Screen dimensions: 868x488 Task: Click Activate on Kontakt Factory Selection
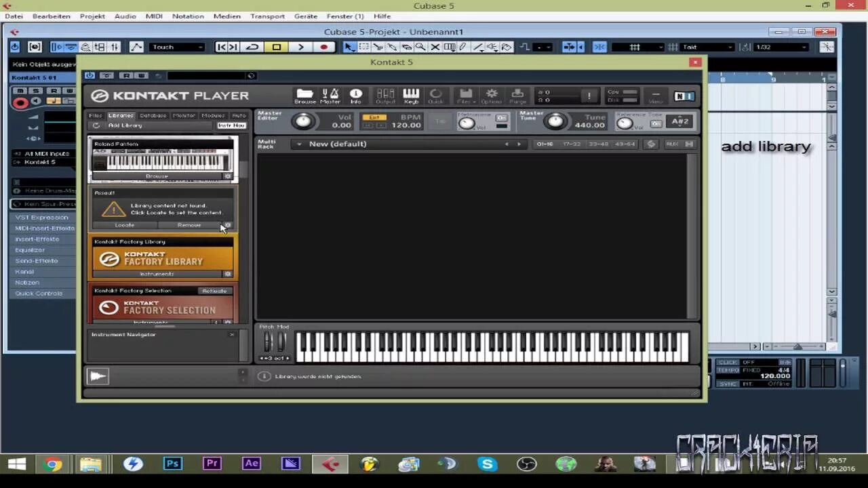(x=214, y=291)
